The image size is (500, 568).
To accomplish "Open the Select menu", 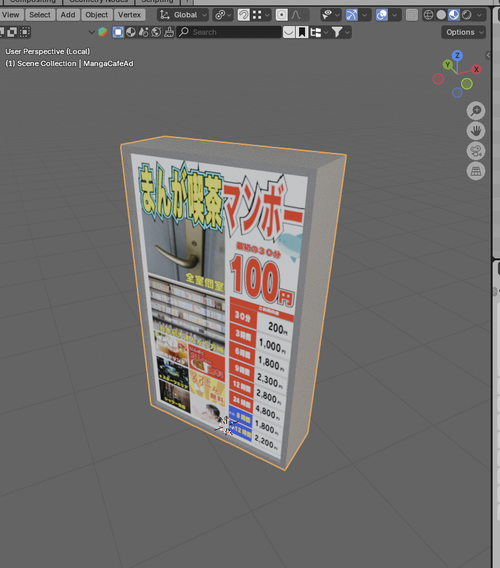I will 40,15.
